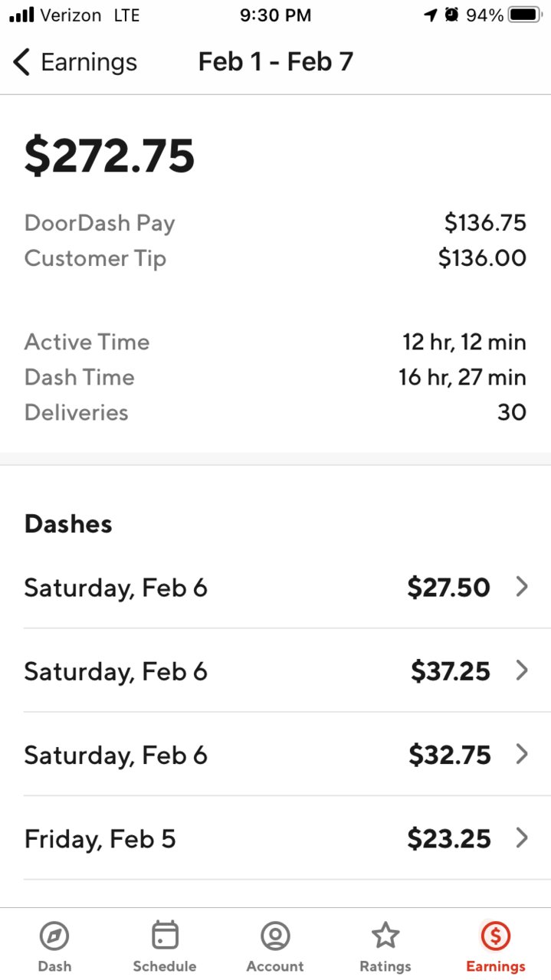Viewport: 551px width, 980px height.
Task: Tap the battery icon in status bar
Action: click(x=525, y=15)
